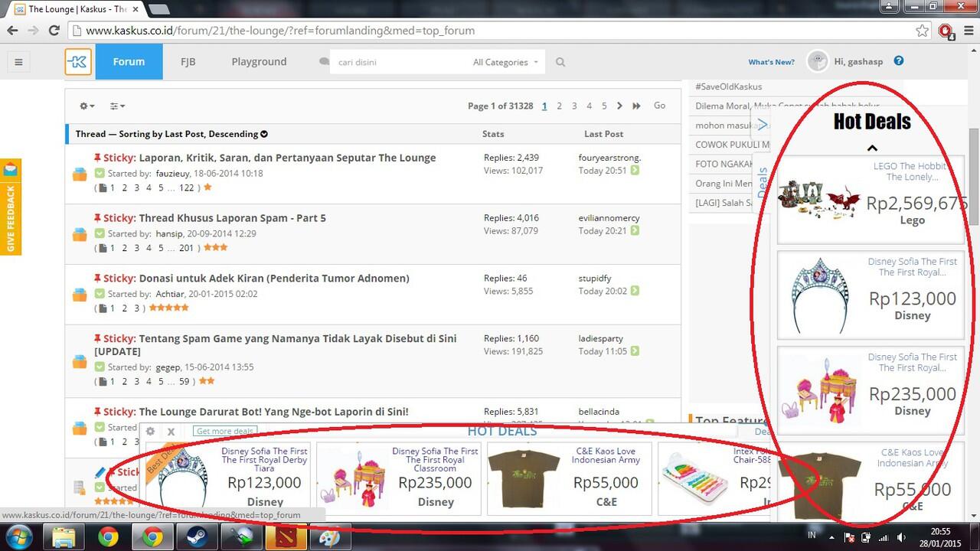Open the All Categories dropdown
Screen dimensions: 980x551
tap(505, 62)
